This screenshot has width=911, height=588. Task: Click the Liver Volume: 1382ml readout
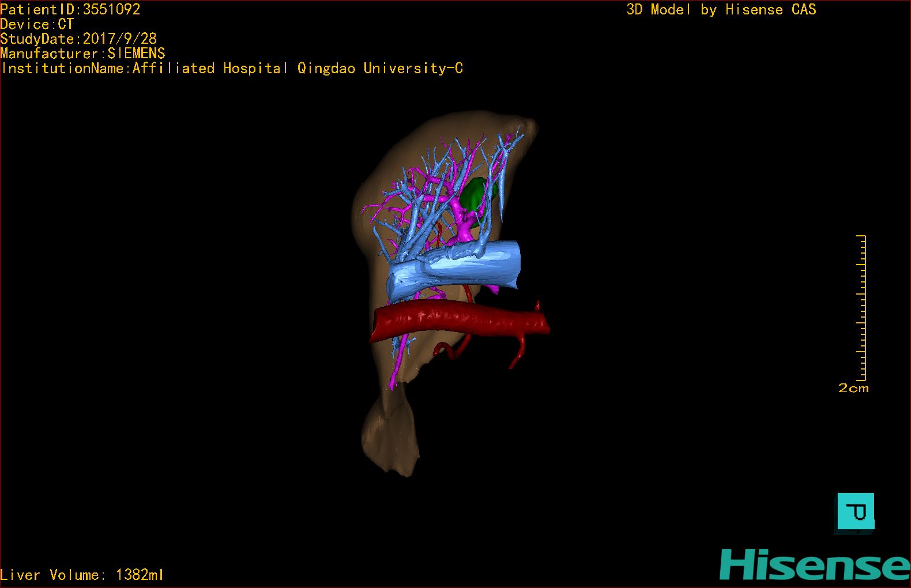click(82, 575)
